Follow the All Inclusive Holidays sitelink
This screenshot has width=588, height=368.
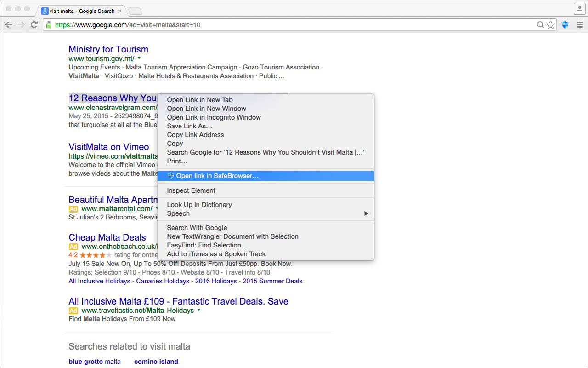tap(99, 281)
